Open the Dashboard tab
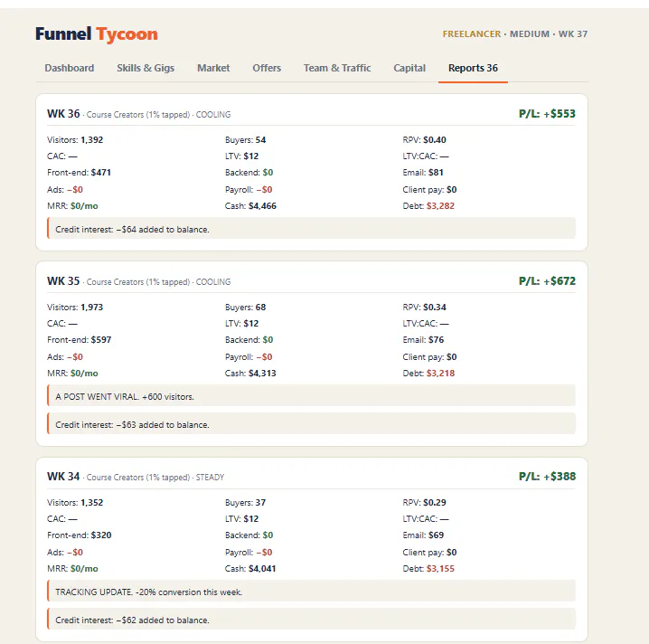649x644 pixels. click(69, 68)
